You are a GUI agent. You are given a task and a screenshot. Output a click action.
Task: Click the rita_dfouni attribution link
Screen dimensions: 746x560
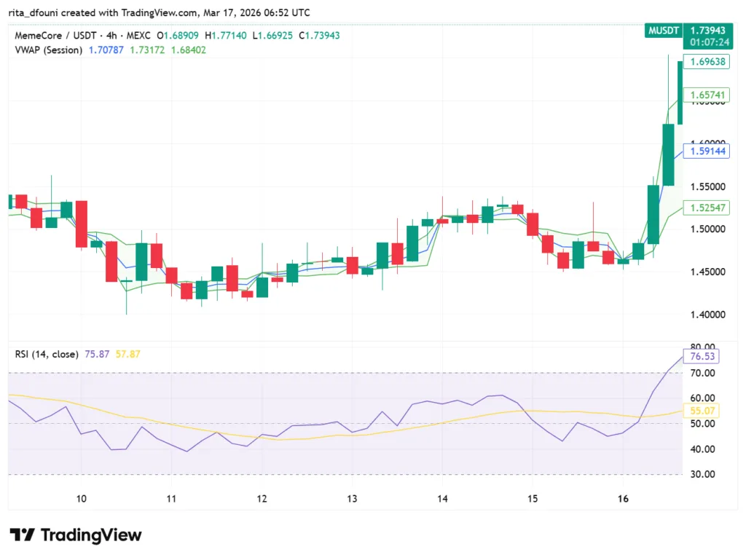pyautogui.click(x=33, y=12)
